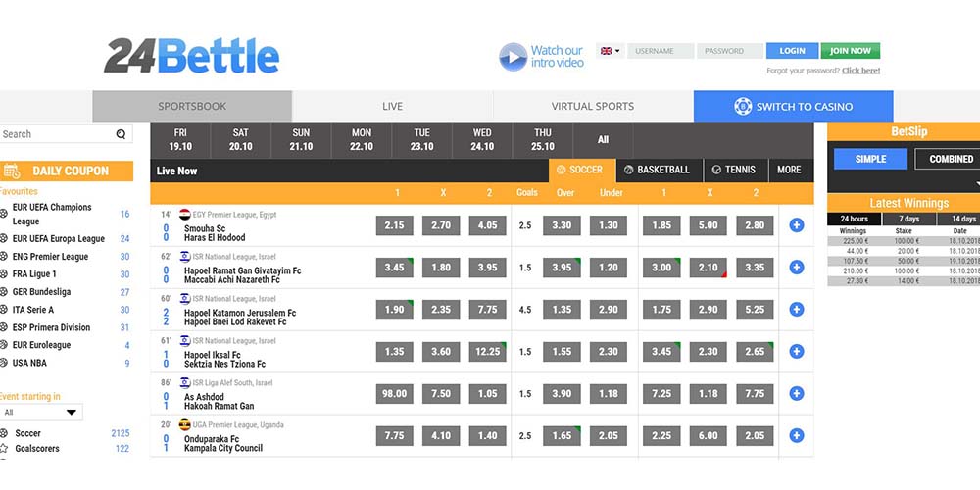Expand the More sports menu
This screenshot has height=490, width=980.
tap(789, 170)
